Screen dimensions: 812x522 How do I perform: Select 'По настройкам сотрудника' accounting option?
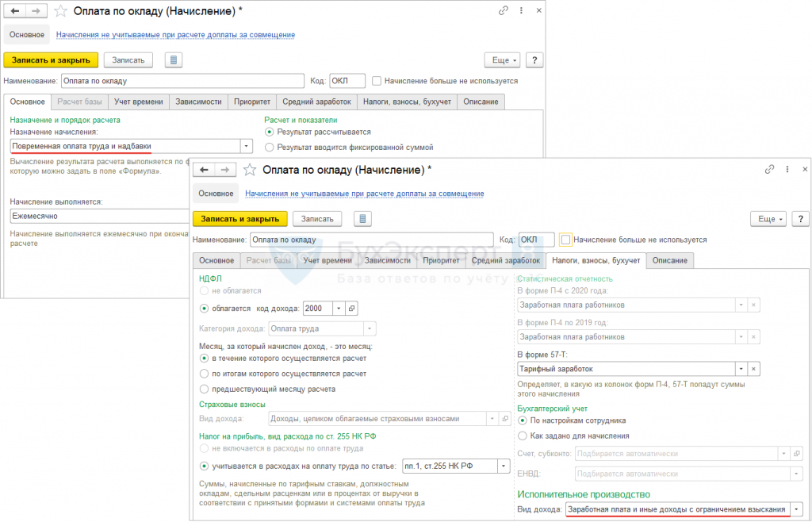tap(523, 420)
